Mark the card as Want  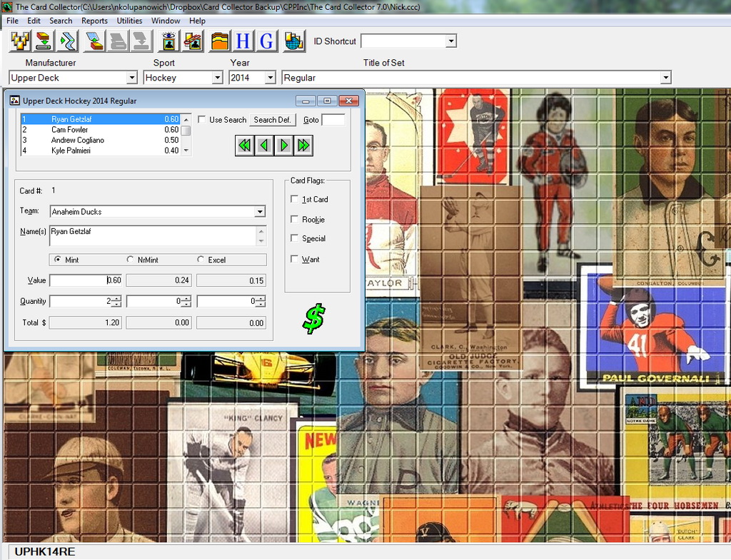tap(294, 259)
